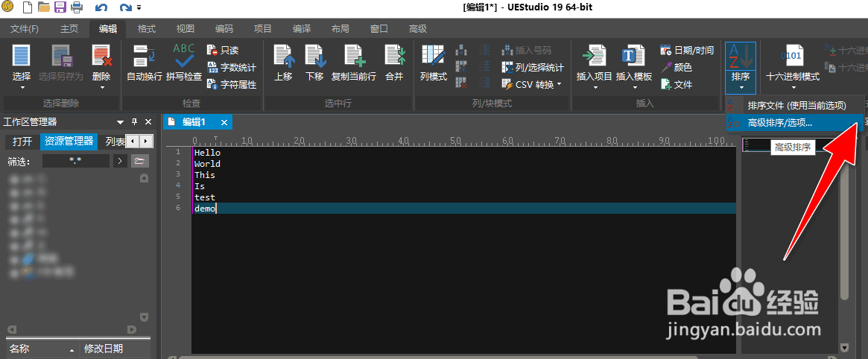The height and width of the screenshot is (359, 868).
Task: Switch to the 编译 ribbon tab
Action: point(302,29)
